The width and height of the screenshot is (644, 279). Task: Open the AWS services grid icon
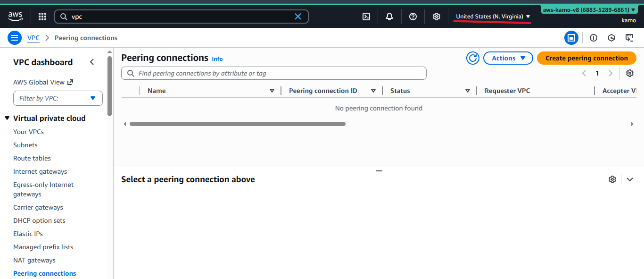pos(42,16)
